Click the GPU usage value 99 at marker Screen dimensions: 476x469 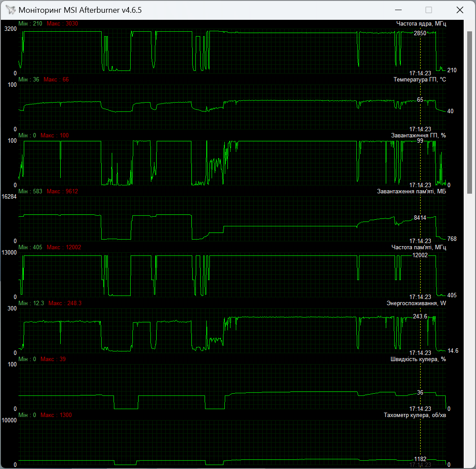[420, 140]
